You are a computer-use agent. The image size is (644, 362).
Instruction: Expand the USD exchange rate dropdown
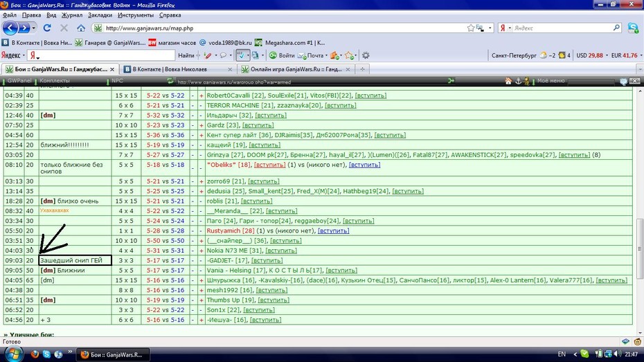[607, 55]
